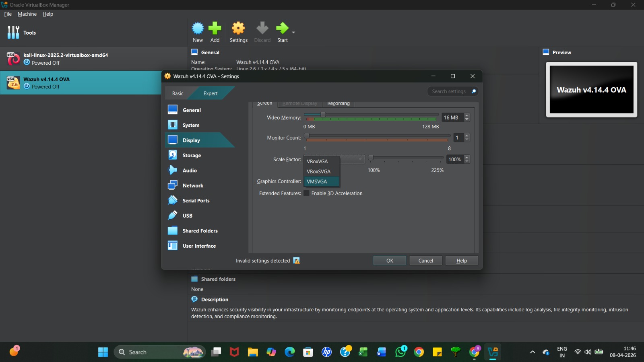Select the Wazuh v4.14.4 OVA machine

80,83
